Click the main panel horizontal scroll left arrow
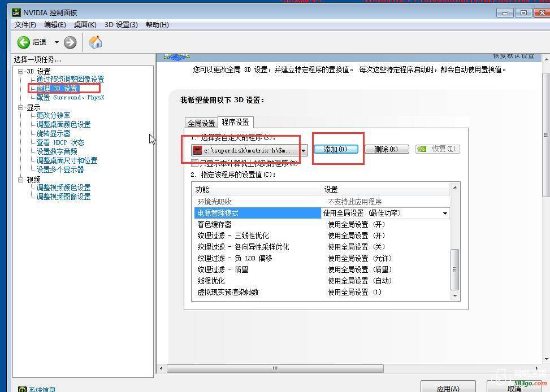 (161, 368)
